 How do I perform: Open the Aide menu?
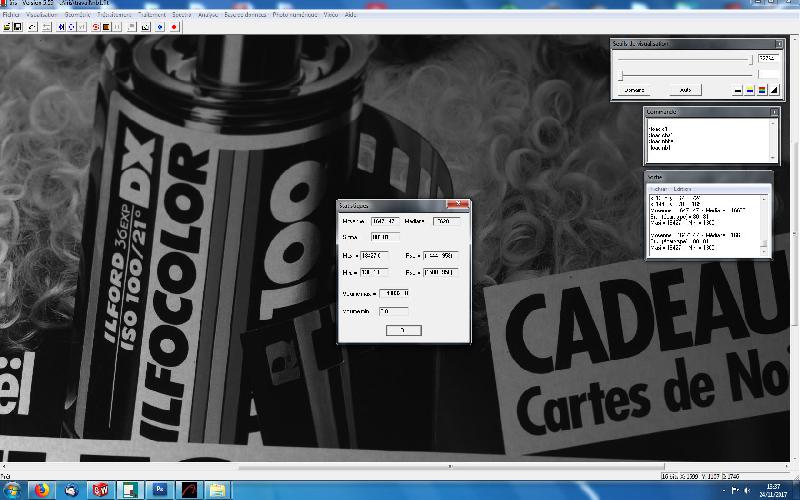pos(350,15)
